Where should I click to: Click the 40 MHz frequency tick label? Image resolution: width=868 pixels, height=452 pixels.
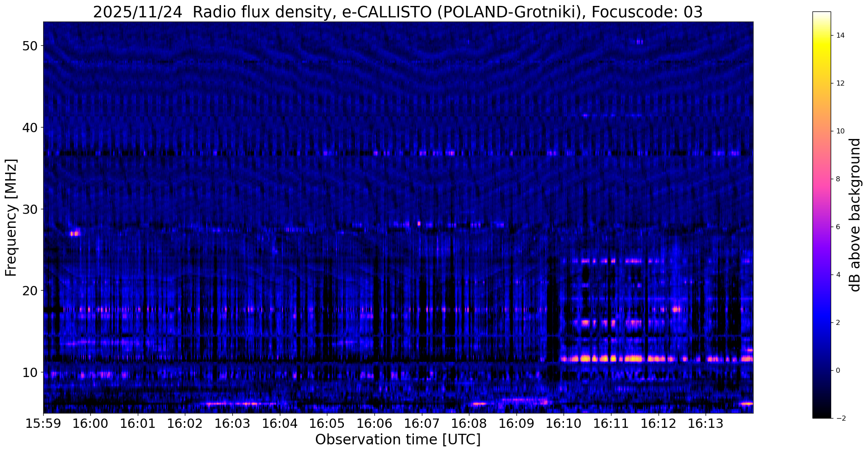click(30, 128)
